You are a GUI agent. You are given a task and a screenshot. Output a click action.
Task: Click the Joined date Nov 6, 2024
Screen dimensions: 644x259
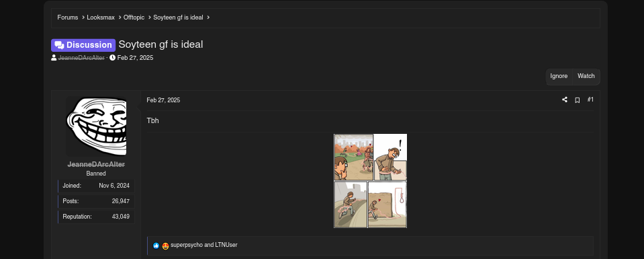pyautogui.click(x=114, y=186)
